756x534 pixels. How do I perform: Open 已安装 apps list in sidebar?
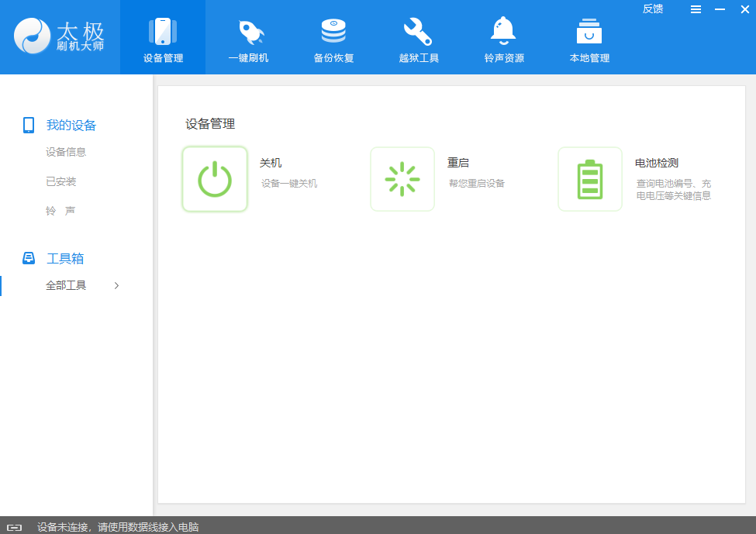[61, 181]
